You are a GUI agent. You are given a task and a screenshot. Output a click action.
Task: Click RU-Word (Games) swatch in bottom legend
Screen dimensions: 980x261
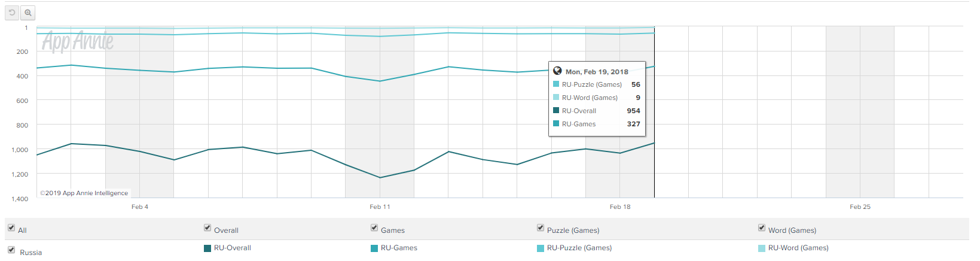click(762, 248)
